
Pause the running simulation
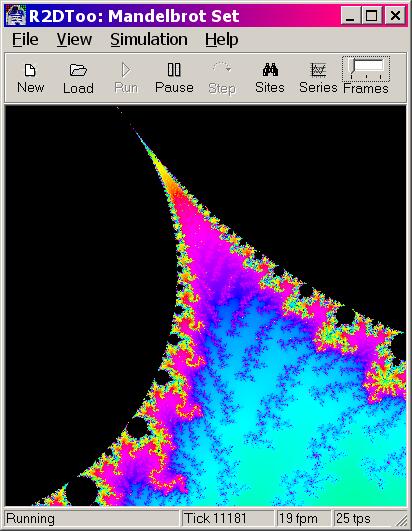point(174,70)
